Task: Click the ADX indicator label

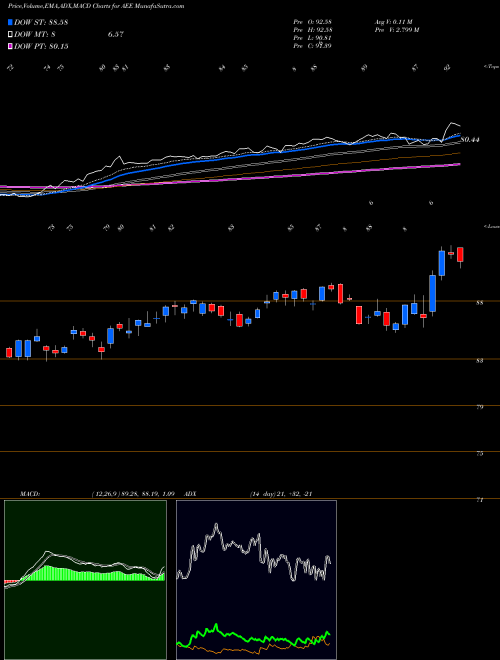Action: (191, 493)
